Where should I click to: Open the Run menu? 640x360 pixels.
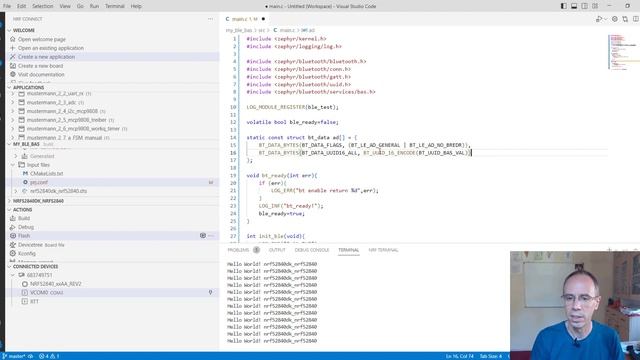(94, 6)
